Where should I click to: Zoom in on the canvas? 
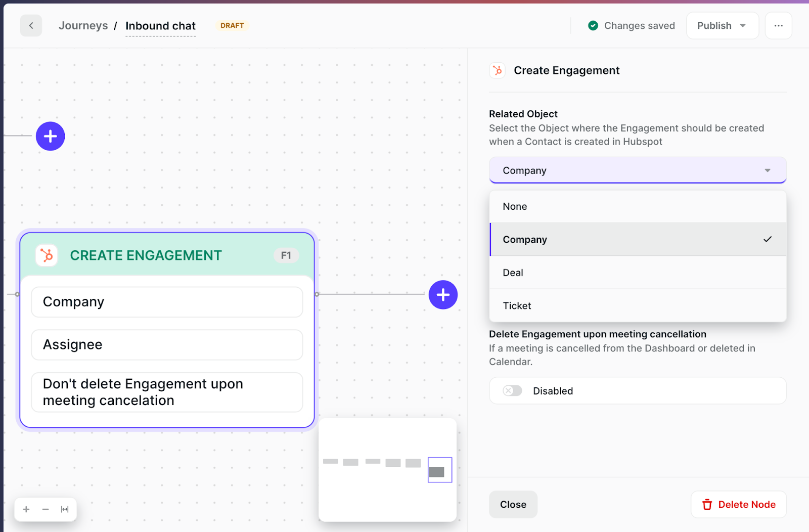26,509
